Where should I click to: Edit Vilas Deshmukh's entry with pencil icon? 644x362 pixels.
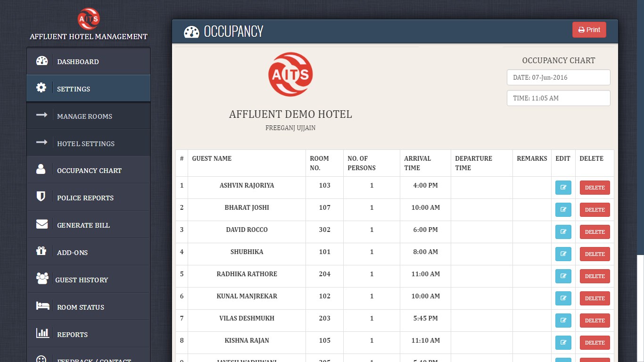click(x=563, y=321)
